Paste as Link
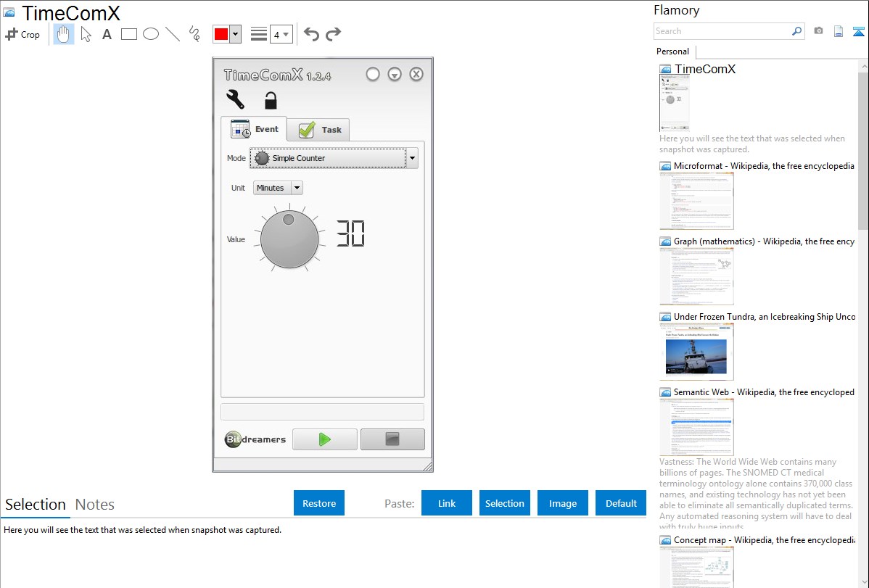Image resolution: width=869 pixels, height=588 pixels. [x=447, y=503]
